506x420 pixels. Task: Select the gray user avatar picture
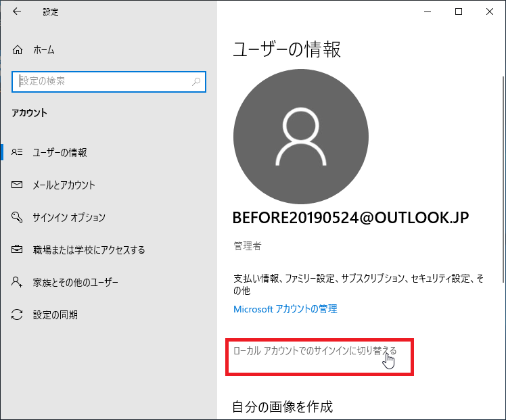[x=301, y=137]
